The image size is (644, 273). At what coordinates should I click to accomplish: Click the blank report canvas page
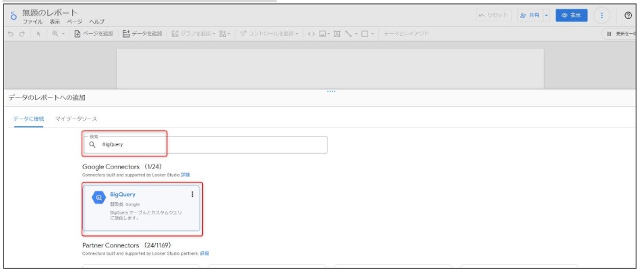[x=330, y=68]
